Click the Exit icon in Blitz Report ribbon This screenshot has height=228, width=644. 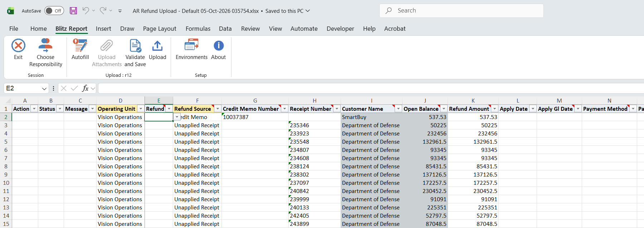18,46
